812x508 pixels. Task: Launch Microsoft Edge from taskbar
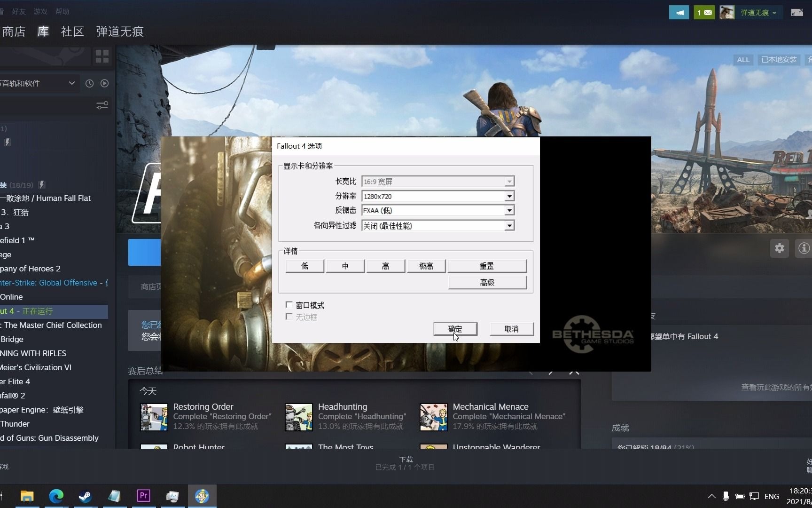pyautogui.click(x=56, y=496)
